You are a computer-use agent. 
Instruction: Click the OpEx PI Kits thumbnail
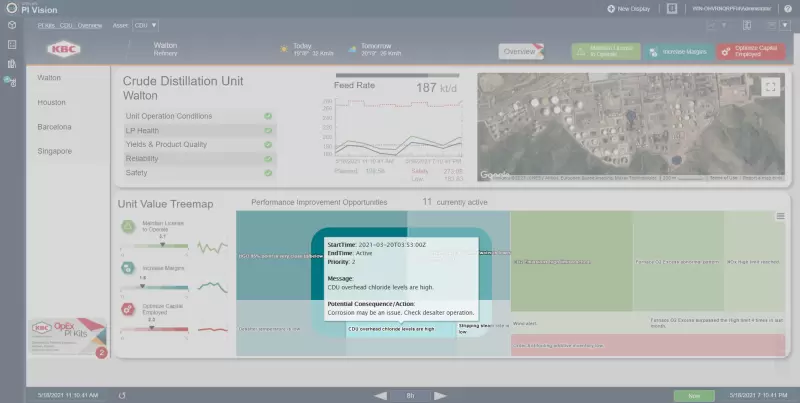tap(68, 337)
